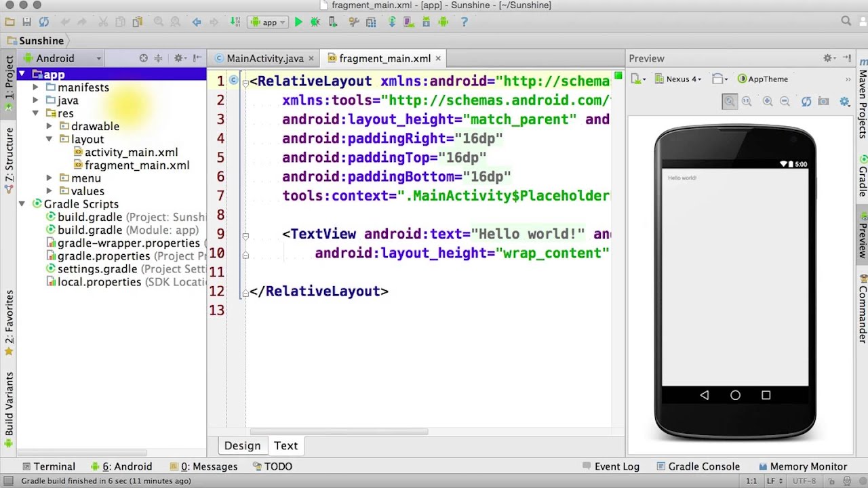Run the app with the green play icon
Screen dimensions: 868x488
click(x=298, y=22)
